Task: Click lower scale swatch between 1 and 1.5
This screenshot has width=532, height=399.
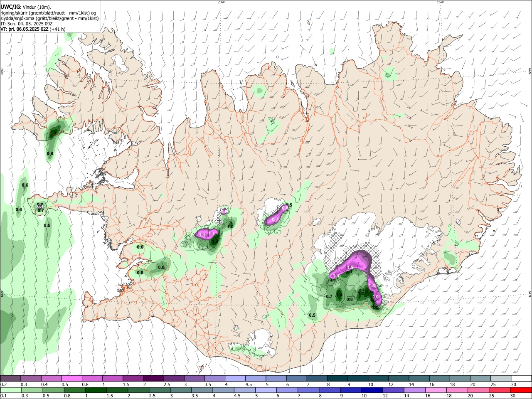Action: point(96,390)
